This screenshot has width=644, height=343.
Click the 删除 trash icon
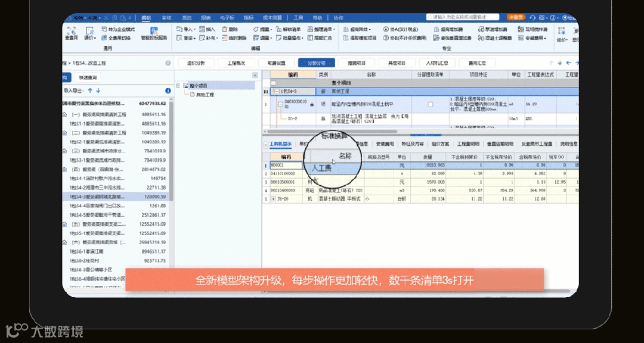(225, 30)
